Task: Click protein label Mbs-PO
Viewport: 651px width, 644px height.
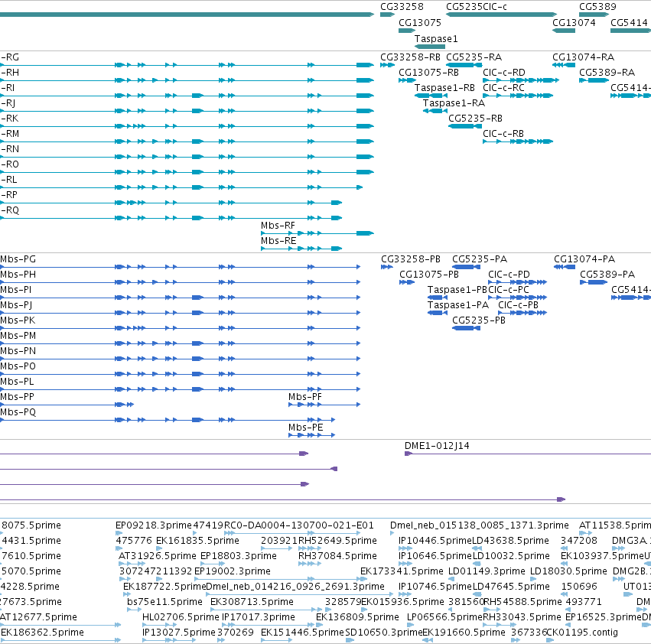Action: [x=18, y=366]
